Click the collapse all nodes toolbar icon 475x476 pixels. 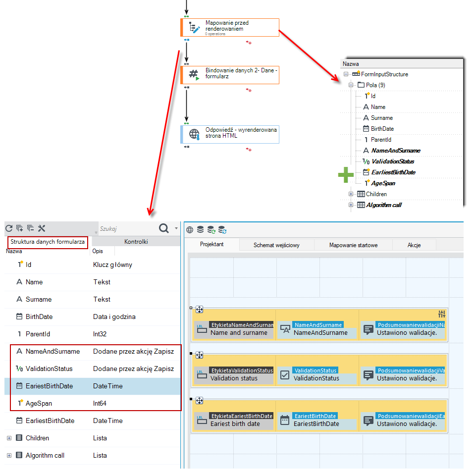tap(30, 228)
